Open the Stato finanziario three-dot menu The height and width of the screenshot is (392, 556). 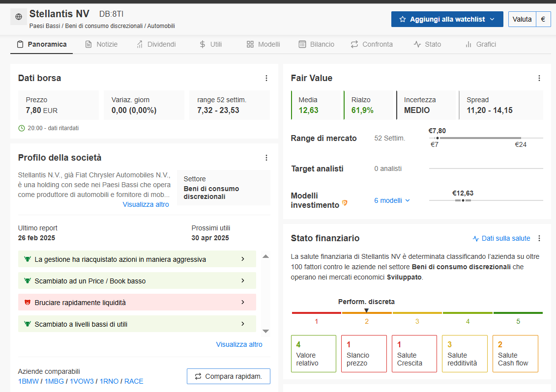539,239
